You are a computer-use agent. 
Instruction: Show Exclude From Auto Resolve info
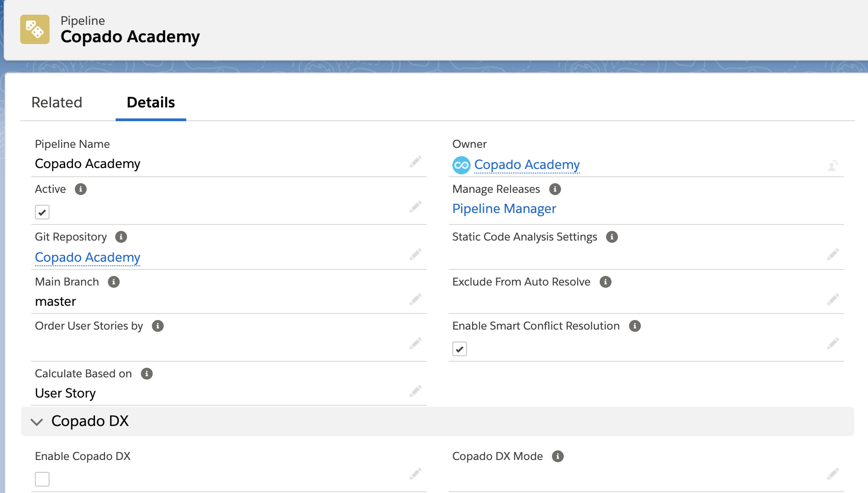(606, 282)
